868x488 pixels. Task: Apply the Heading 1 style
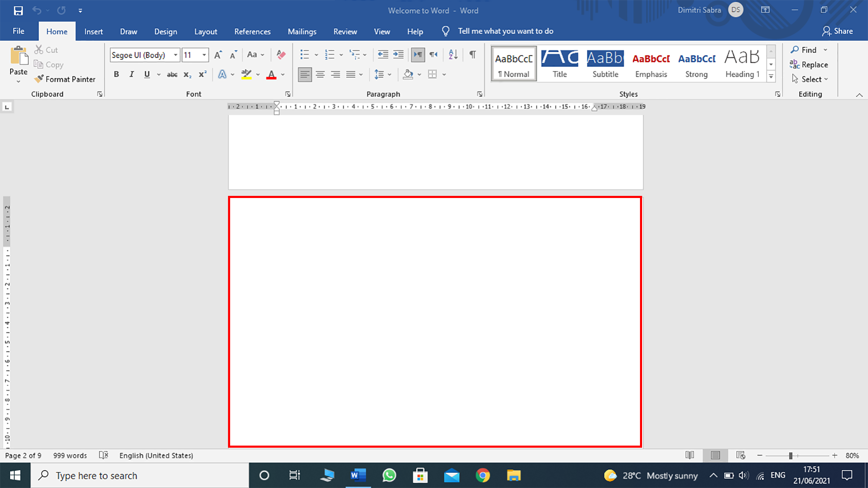742,63
